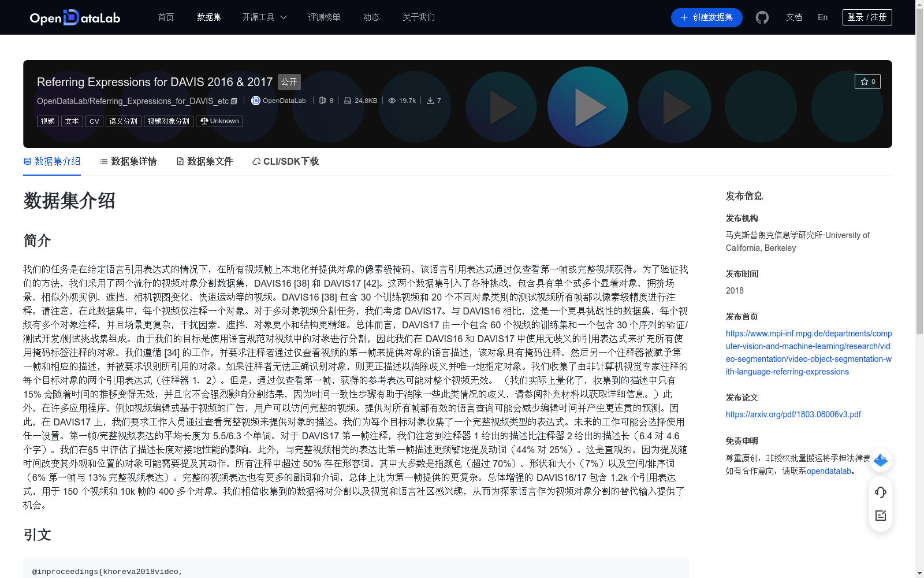
Task: Go to 首页 in the navigation
Action: tap(166, 17)
